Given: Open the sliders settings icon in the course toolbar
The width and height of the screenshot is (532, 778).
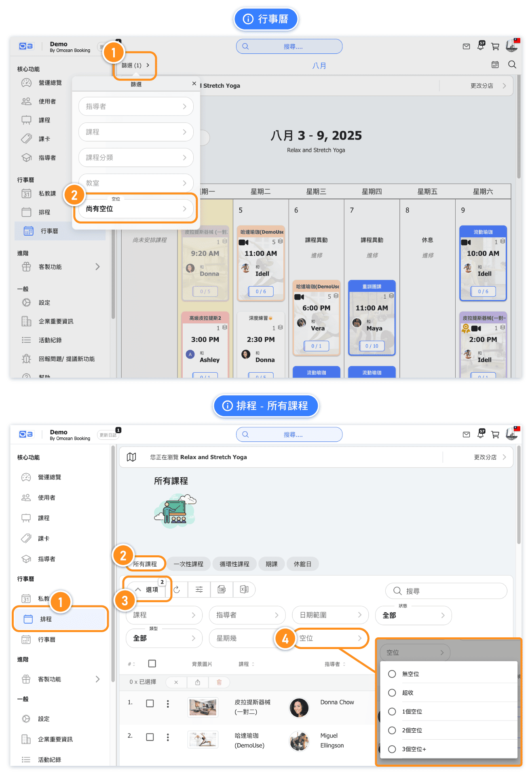Looking at the screenshot, I should [199, 590].
